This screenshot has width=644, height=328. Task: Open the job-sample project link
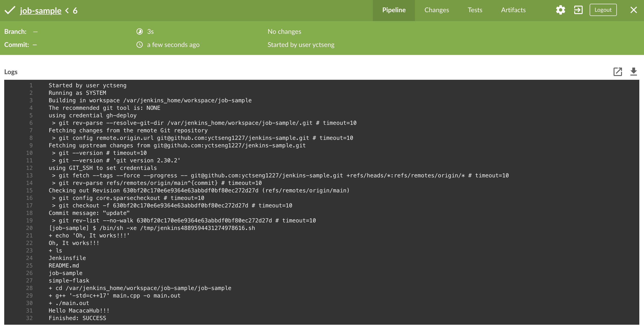pos(40,11)
